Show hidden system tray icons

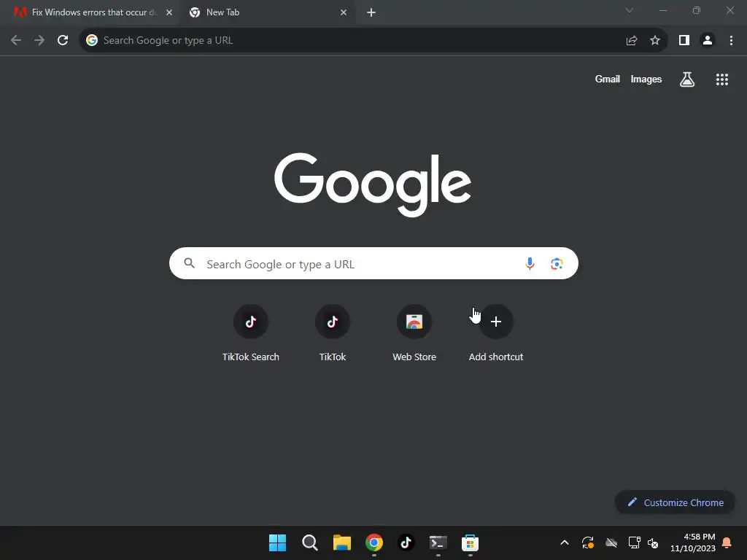(x=565, y=542)
